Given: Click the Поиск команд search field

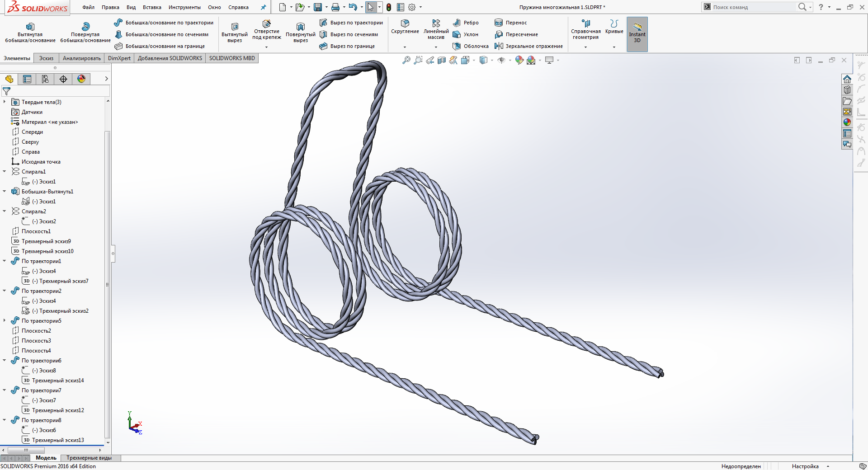Looking at the screenshot, I should pos(753,7).
